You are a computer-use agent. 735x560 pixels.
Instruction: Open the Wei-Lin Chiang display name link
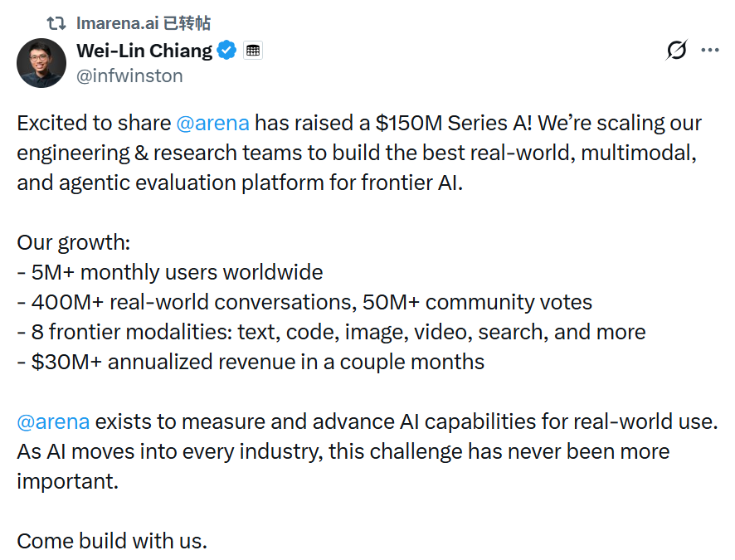coord(144,51)
